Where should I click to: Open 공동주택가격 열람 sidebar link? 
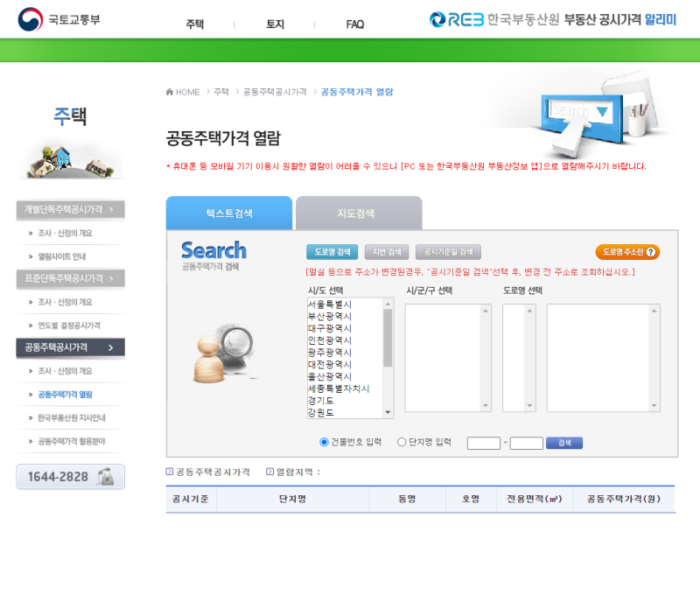tap(65, 395)
